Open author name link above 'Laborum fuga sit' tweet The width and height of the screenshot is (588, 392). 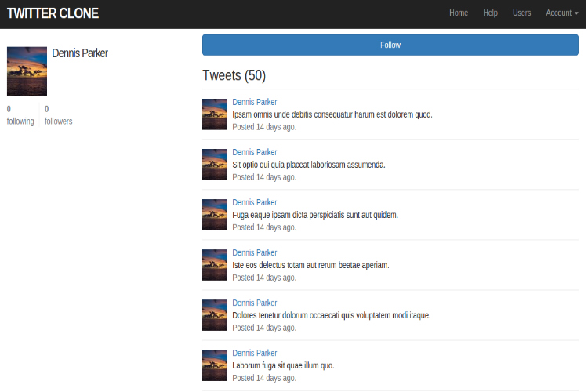pos(254,353)
